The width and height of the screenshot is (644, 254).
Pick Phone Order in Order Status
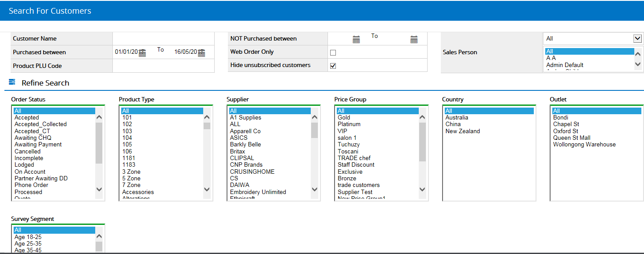click(54, 185)
